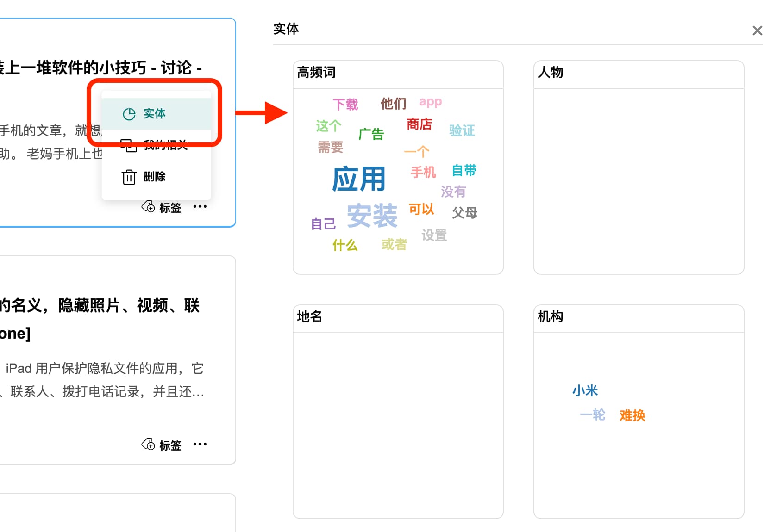
Task: Click 标签 tag icon on 隐藏照片 card
Action: (x=148, y=445)
